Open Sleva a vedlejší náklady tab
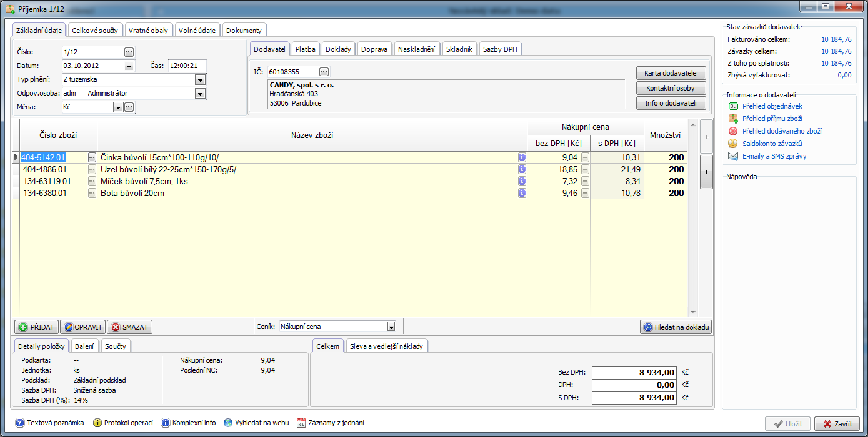Screen dimensions: 868x437 pyautogui.click(x=386, y=346)
